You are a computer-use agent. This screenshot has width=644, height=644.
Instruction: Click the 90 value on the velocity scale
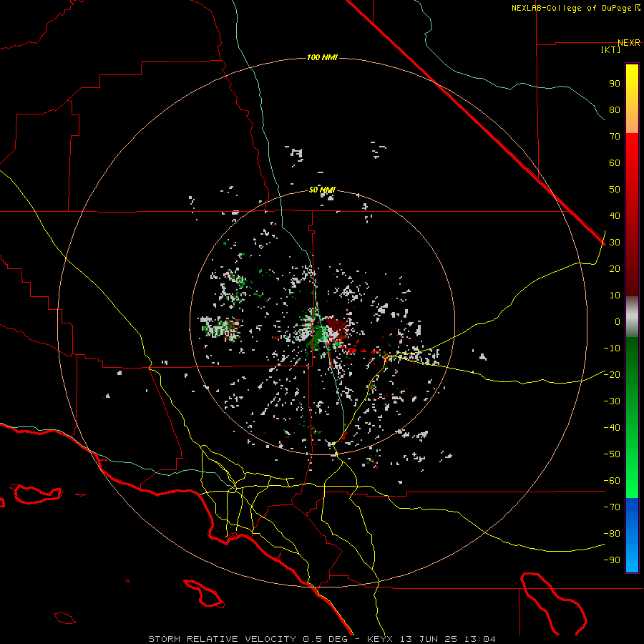coord(615,84)
